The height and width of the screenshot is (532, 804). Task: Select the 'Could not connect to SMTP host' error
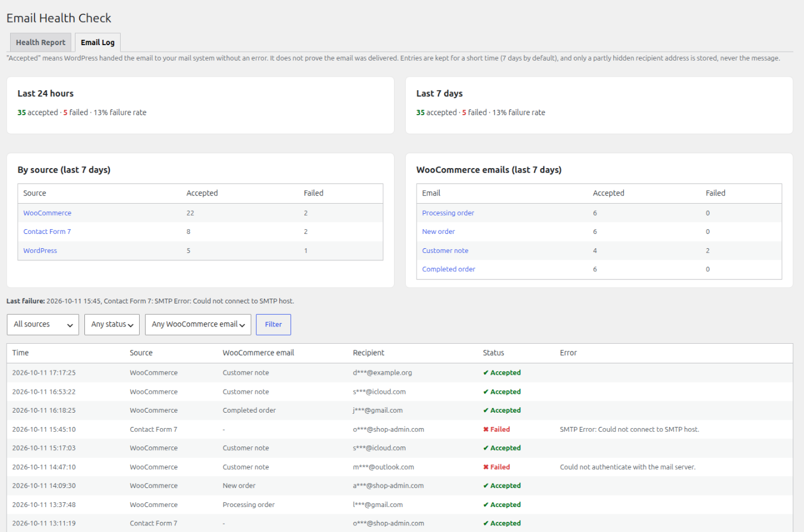click(x=629, y=429)
